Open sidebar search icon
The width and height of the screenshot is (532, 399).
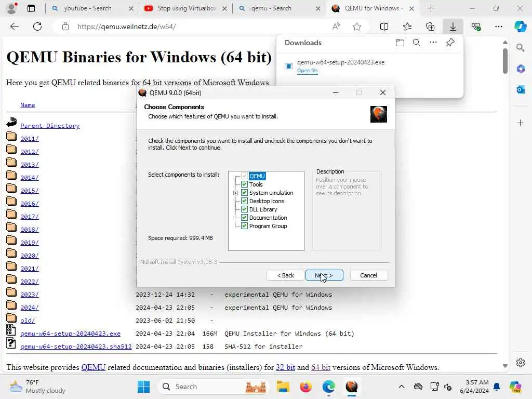[x=521, y=48]
